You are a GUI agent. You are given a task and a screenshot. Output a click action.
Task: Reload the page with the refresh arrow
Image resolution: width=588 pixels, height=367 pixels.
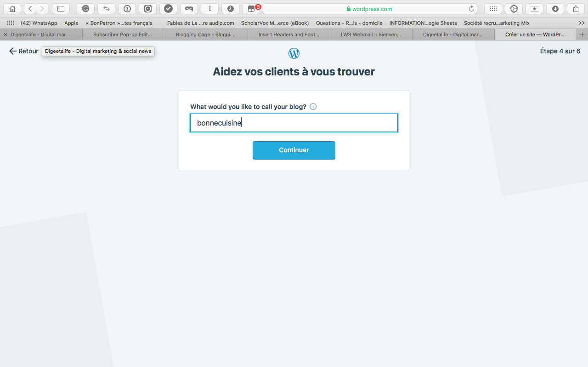point(471,9)
